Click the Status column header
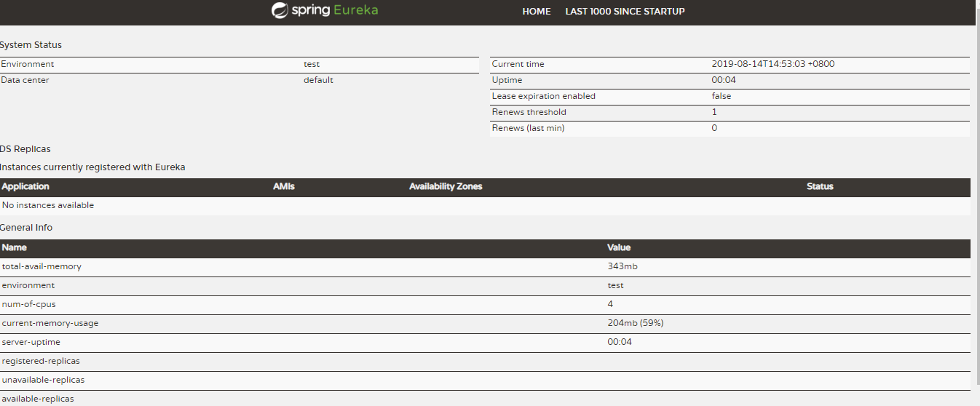 pyautogui.click(x=820, y=186)
